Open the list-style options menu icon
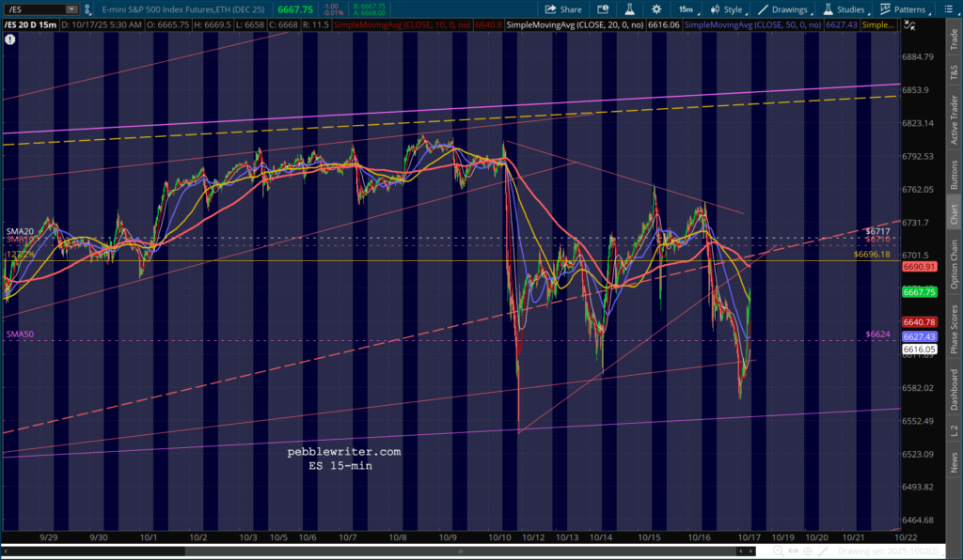 tap(947, 9)
